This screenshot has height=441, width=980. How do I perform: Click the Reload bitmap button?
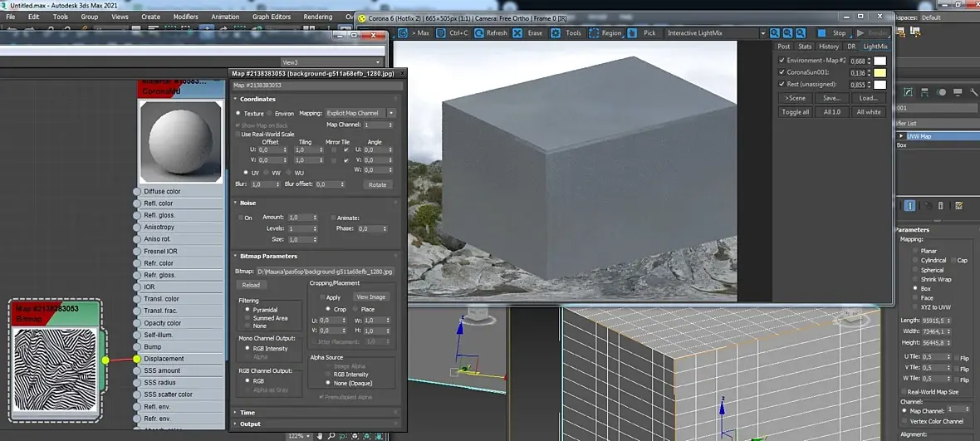[250, 285]
